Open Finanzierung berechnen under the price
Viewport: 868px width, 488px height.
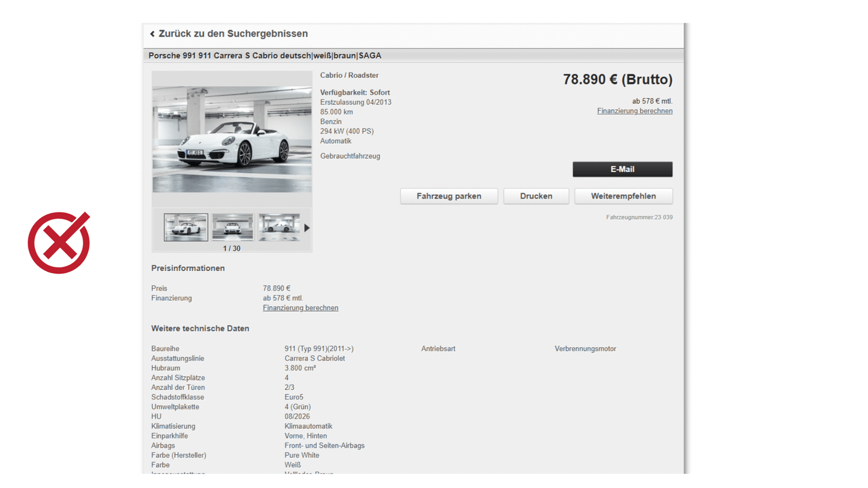coord(635,111)
